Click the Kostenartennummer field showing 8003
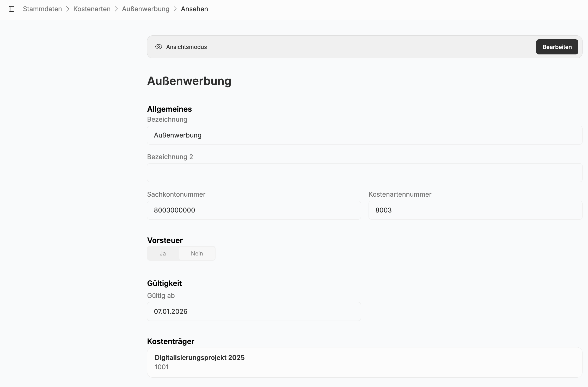Image resolution: width=588 pixels, height=387 pixels. click(x=475, y=210)
